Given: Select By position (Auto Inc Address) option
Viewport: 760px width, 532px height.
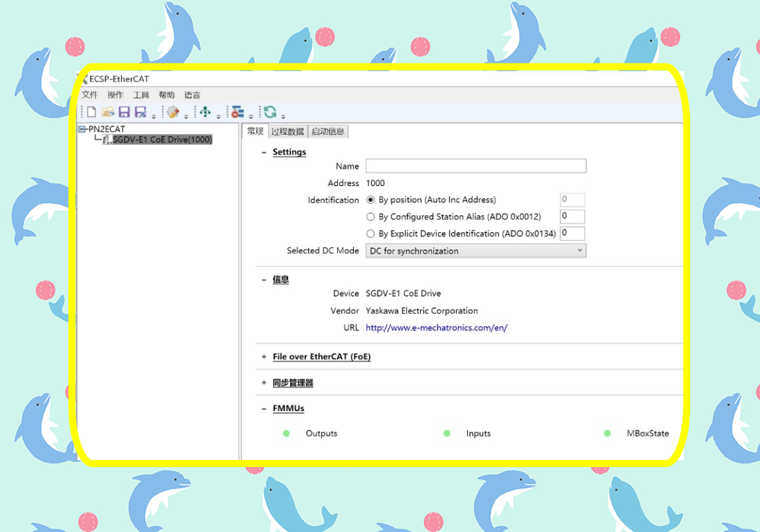Looking at the screenshot, I should 371,200.
